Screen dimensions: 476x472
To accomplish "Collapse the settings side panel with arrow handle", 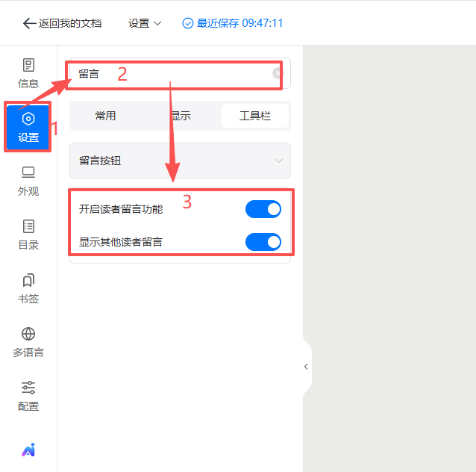I will click(306, 367).
